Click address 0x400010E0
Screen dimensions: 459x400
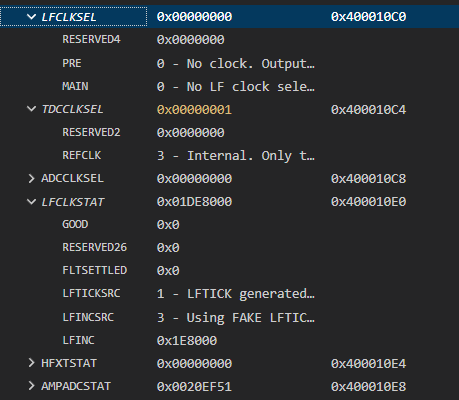pos(368,202)
